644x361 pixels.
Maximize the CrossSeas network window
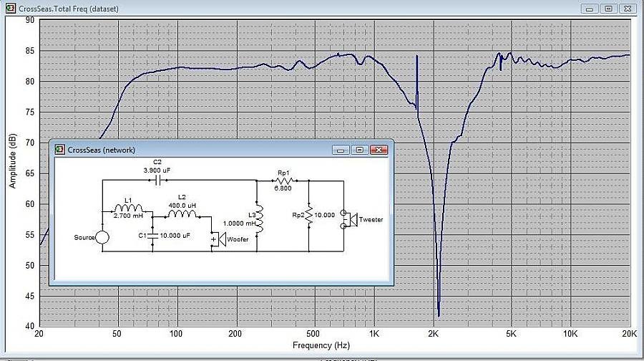[x=360, y=150]
